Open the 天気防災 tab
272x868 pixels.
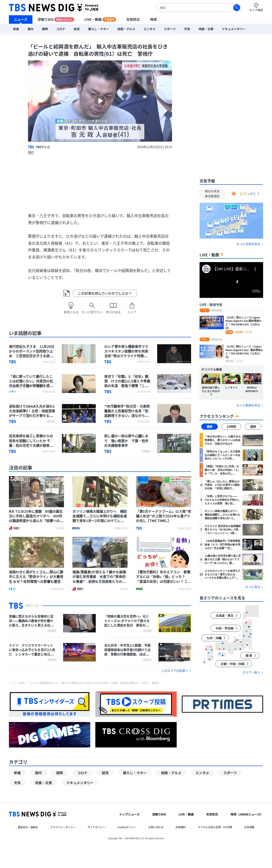coord(133,19)
